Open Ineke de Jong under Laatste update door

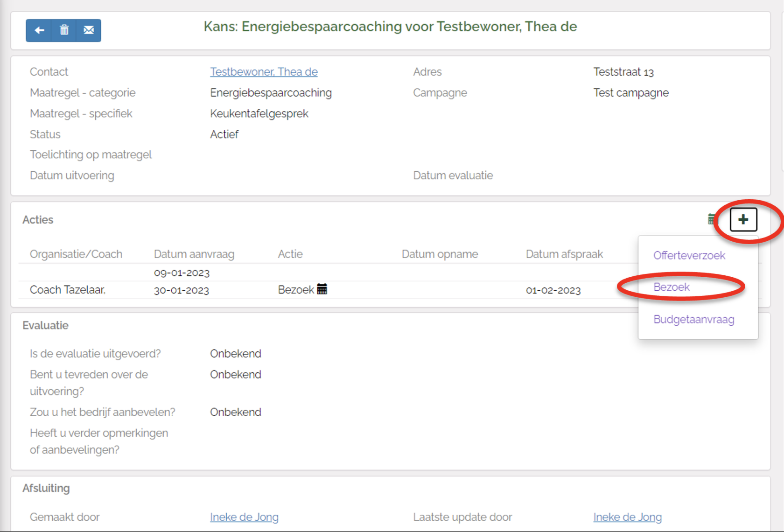[627, 517]
